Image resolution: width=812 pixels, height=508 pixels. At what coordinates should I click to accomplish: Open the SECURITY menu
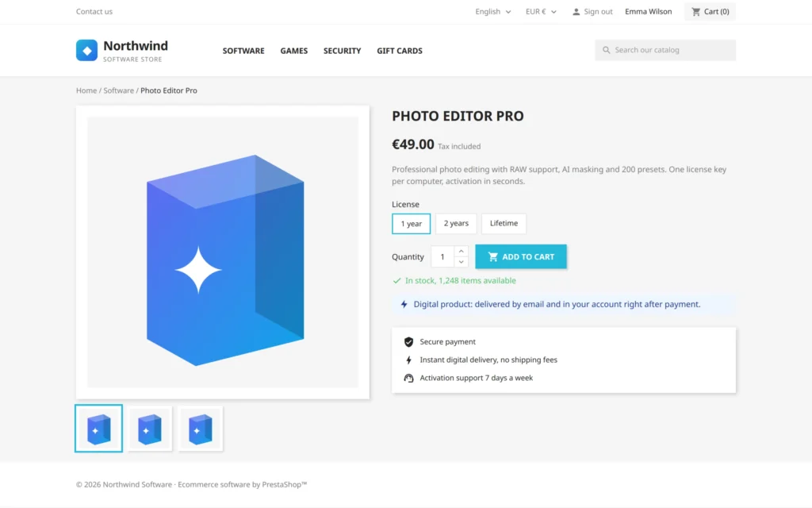pos(343,51)
